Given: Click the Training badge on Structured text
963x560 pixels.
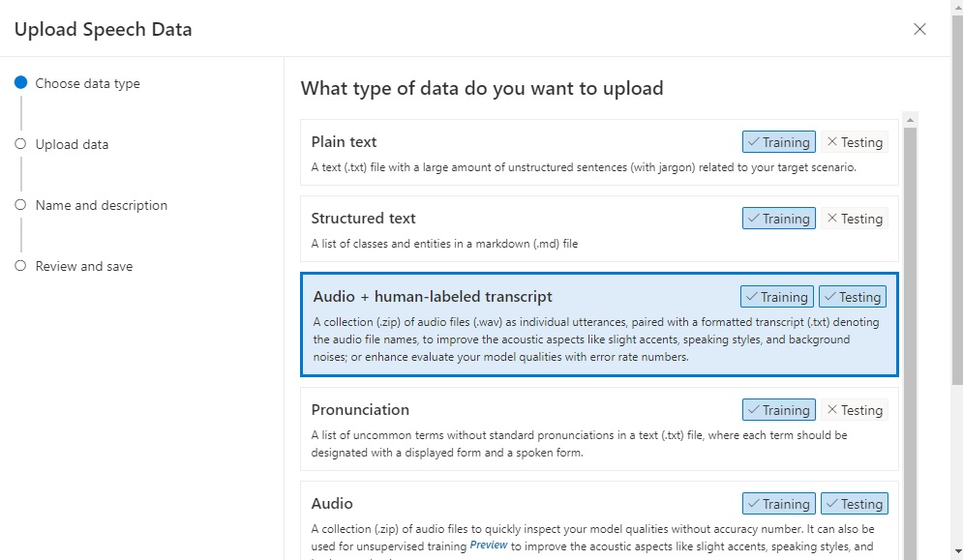Looking at the screenshot, I should click(x=778, y=219).
